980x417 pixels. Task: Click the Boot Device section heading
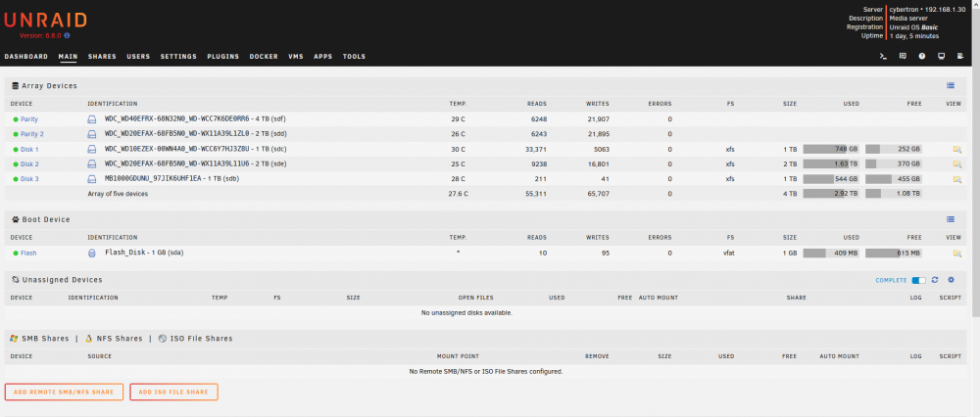click(46, 219)
